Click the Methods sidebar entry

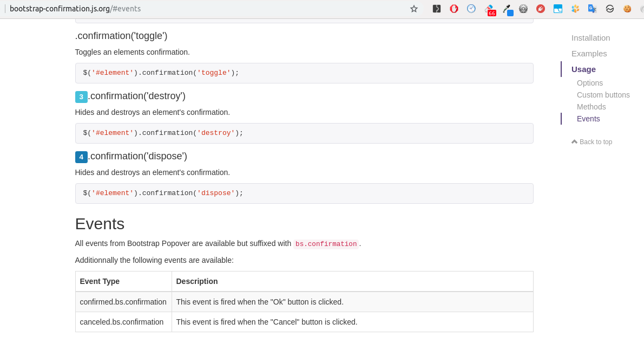point(591,107)
